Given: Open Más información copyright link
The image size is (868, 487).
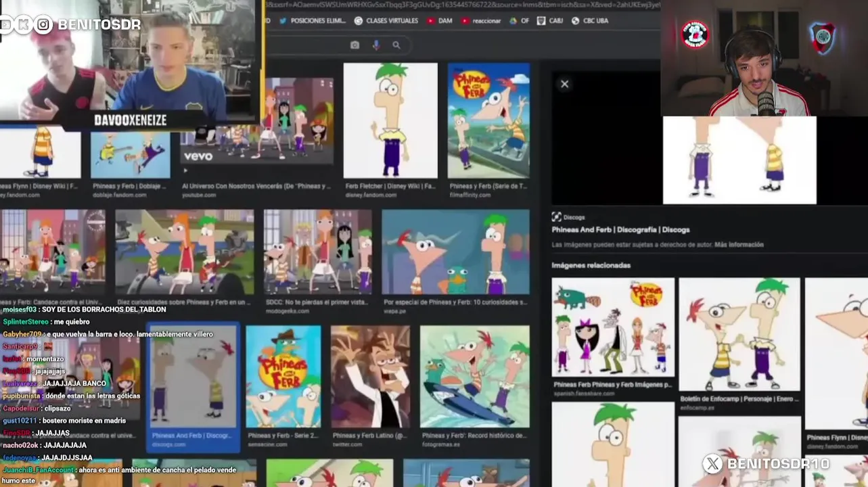Looking at the screenshot, I should [739, 245].
